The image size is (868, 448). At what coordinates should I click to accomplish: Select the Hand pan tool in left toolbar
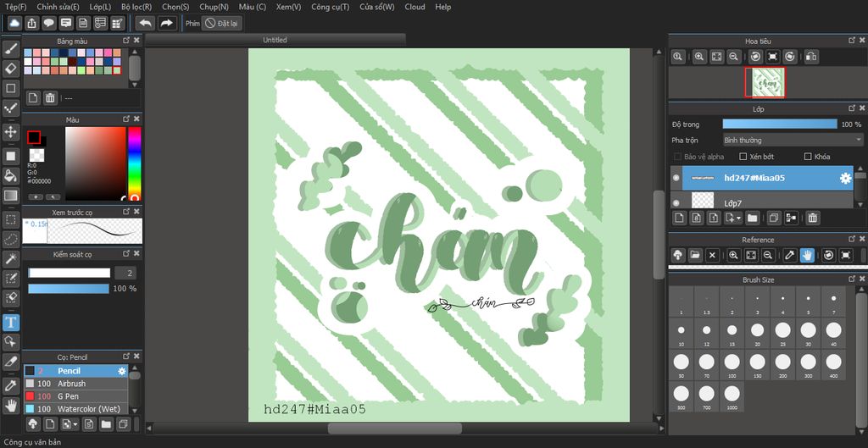coord(10,406)
